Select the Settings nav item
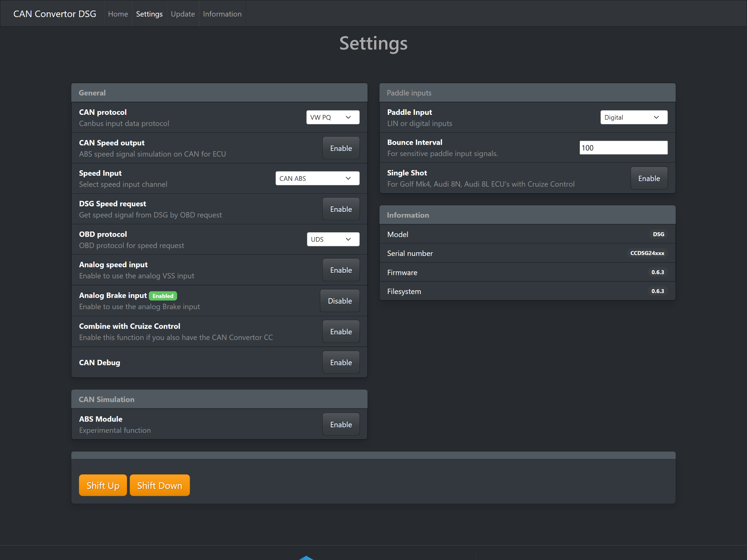747x560 pixels. [149, 14]
